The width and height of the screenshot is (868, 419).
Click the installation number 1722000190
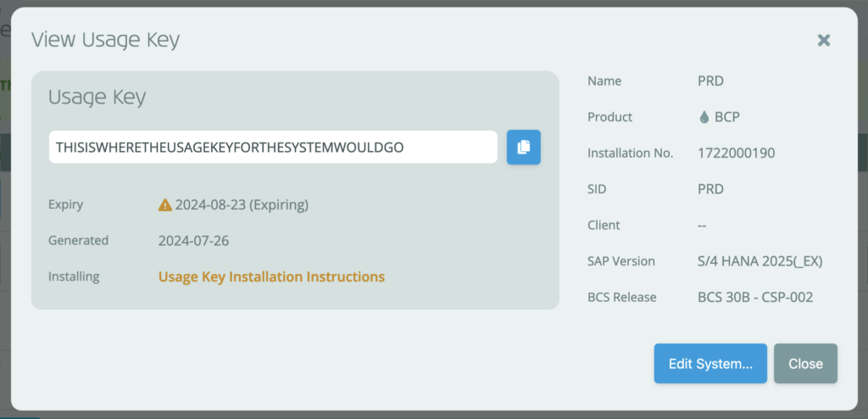(737, 153)
